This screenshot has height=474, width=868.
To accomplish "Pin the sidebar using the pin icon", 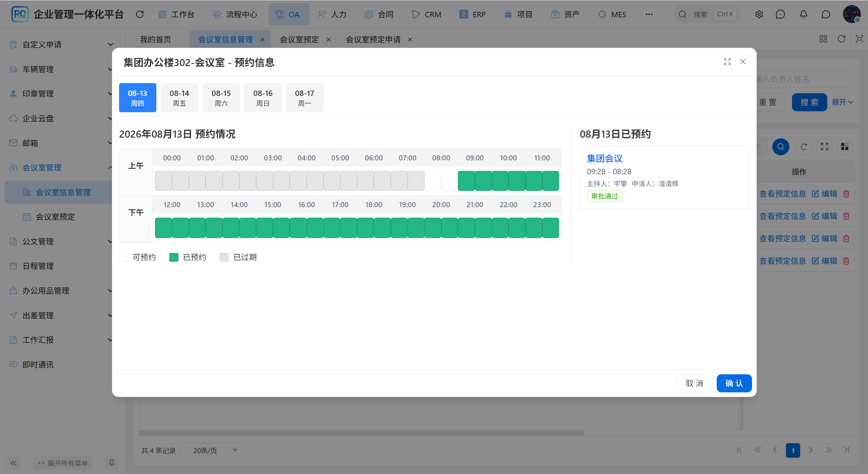I will pos(112,463).
